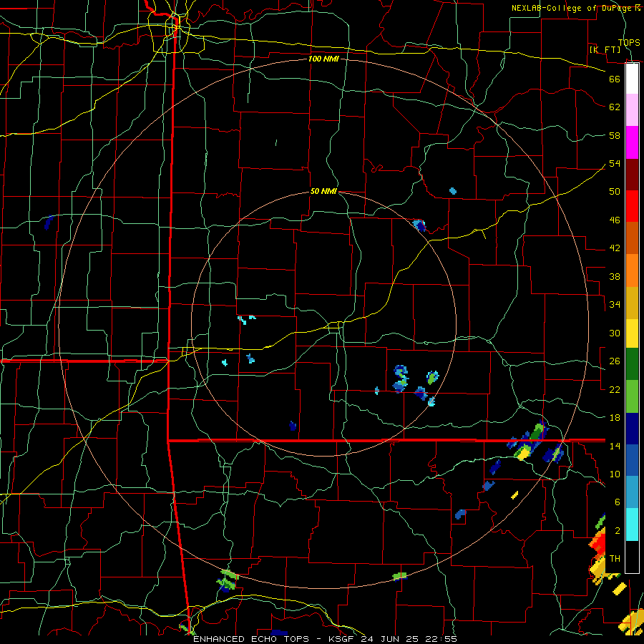Click the "18" legend value

[615, 418]
